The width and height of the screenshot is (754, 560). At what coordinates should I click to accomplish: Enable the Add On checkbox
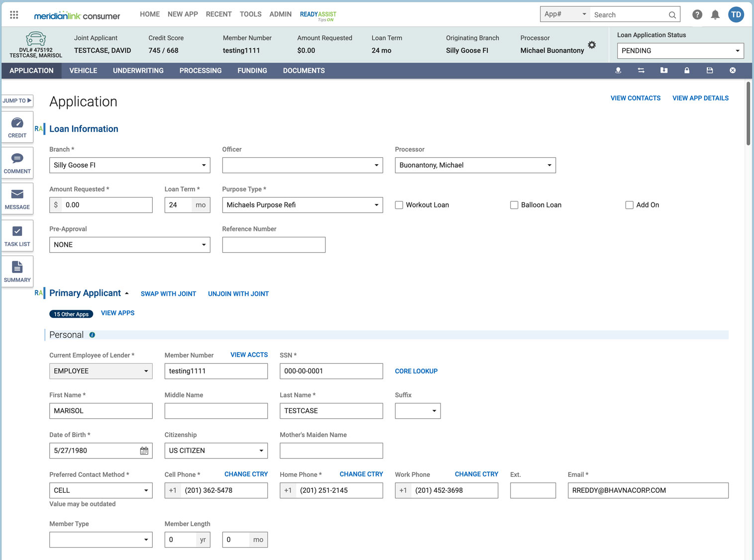point(629,204)
